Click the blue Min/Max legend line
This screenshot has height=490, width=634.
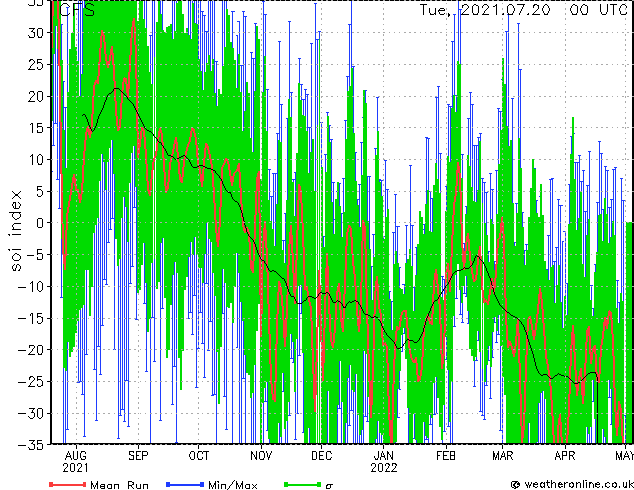185,484
